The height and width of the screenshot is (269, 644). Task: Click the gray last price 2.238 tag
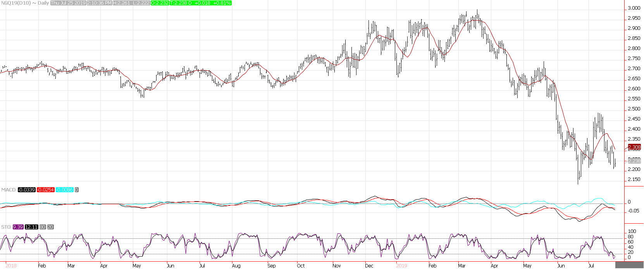click(634, 160)
